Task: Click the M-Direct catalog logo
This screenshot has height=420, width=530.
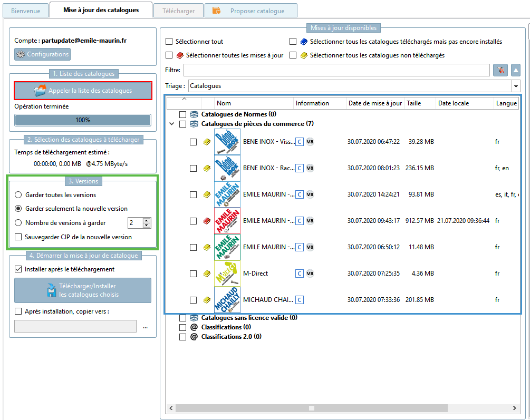Action: (x=227, y=274)
